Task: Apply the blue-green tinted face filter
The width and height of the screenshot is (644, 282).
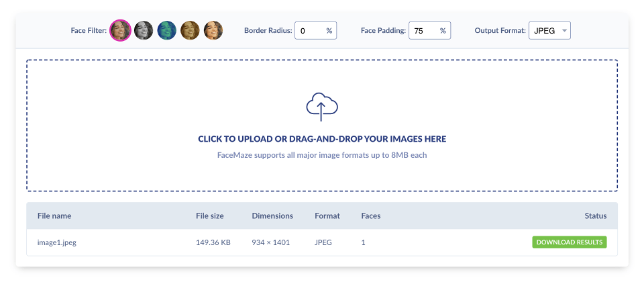Action: tap(167, 30)
